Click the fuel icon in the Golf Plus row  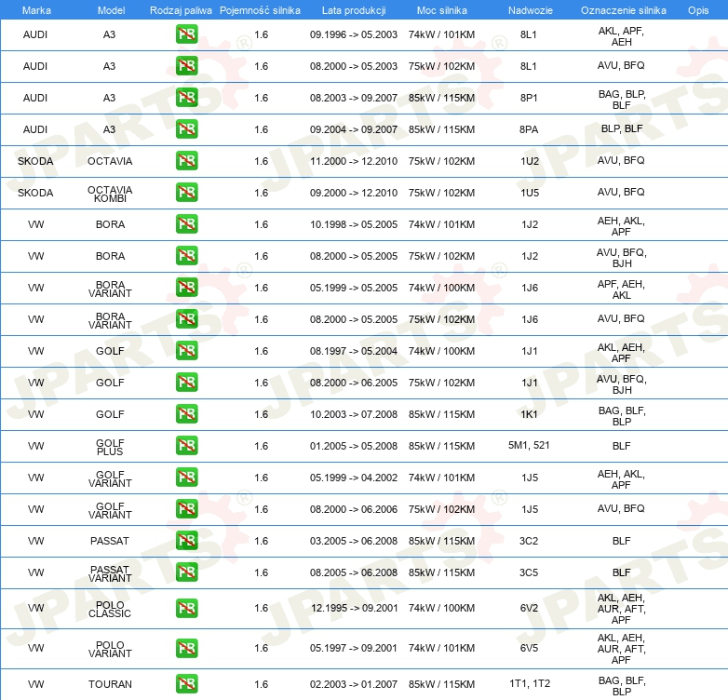click(x=186, y=445)
